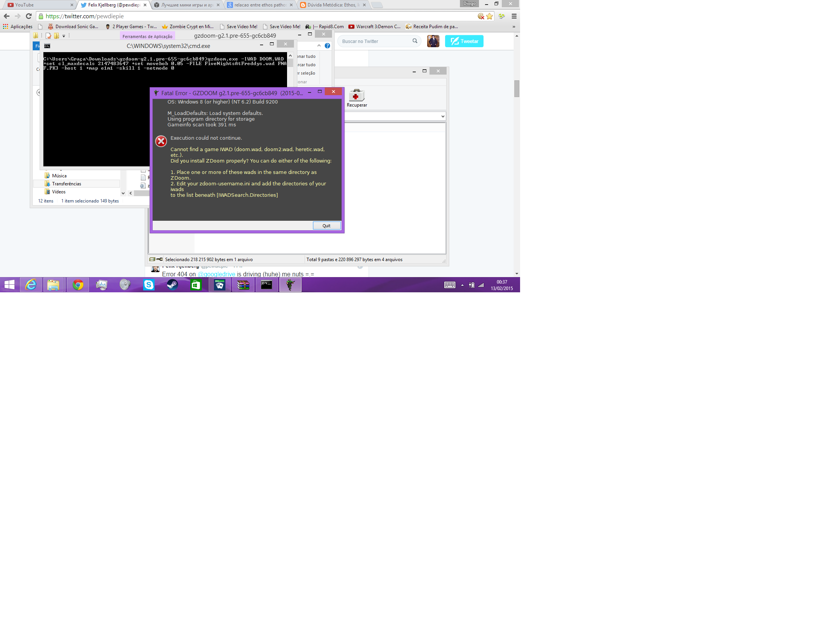Click the network signal tray icon
Screen dimensions: 830x644
pyautogui.click(x=481, y=285)
